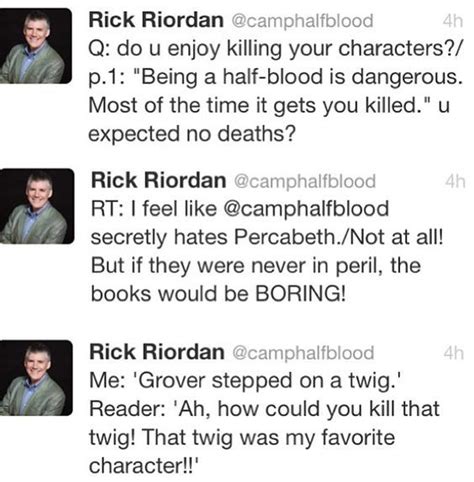Open the second tweet's profile picture
This screenshot has height=482, width=474.
click(x=37, y=206)
